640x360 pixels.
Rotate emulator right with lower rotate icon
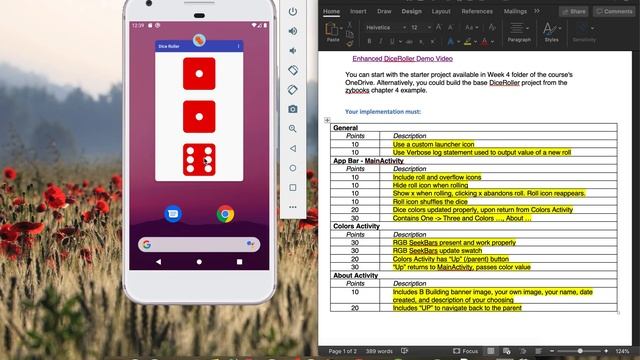pyautogui.click(x=293, y=89)
